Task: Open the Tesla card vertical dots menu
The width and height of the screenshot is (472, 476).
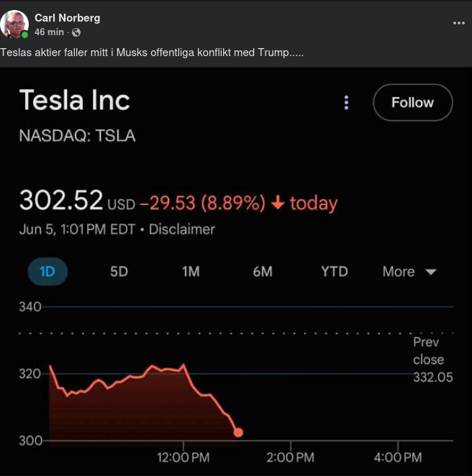Action: 346,103
